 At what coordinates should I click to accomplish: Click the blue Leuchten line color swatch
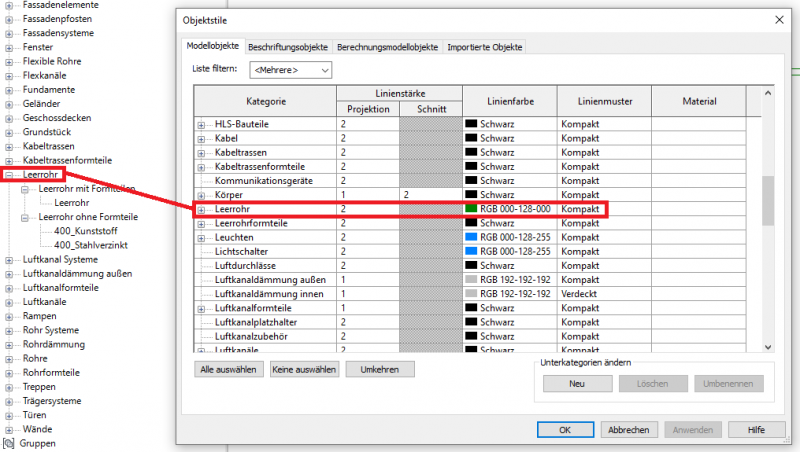[472, 238]
